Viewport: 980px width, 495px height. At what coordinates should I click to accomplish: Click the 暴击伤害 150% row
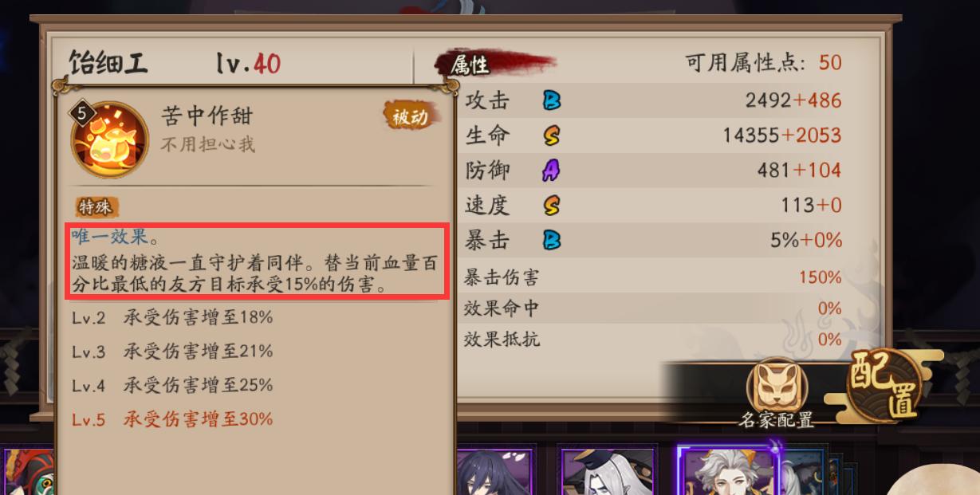coord(652,277)
